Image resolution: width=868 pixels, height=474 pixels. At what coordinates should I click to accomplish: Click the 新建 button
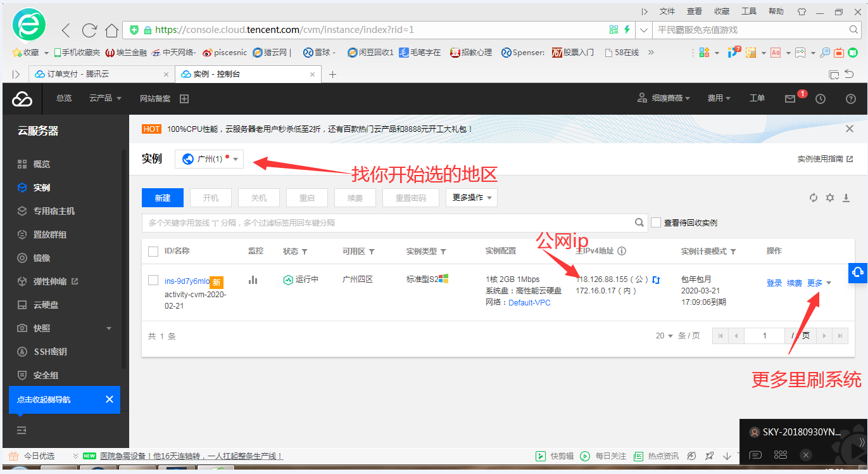163,198
